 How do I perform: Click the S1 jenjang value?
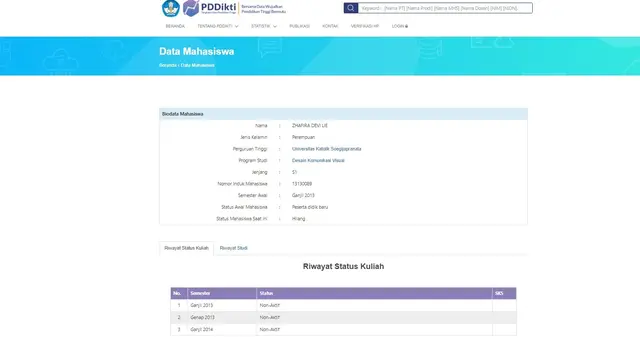(294, 172)
